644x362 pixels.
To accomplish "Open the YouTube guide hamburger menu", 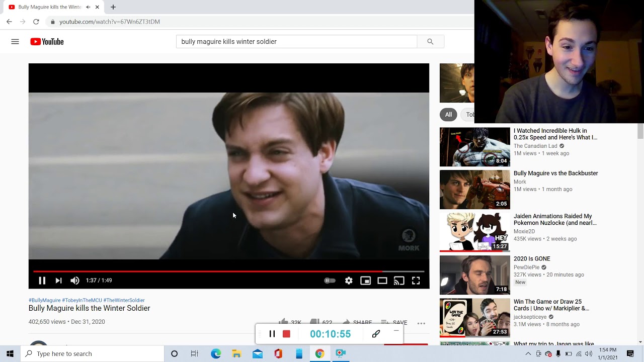I will pyautogui.click(x=15, y=42).
